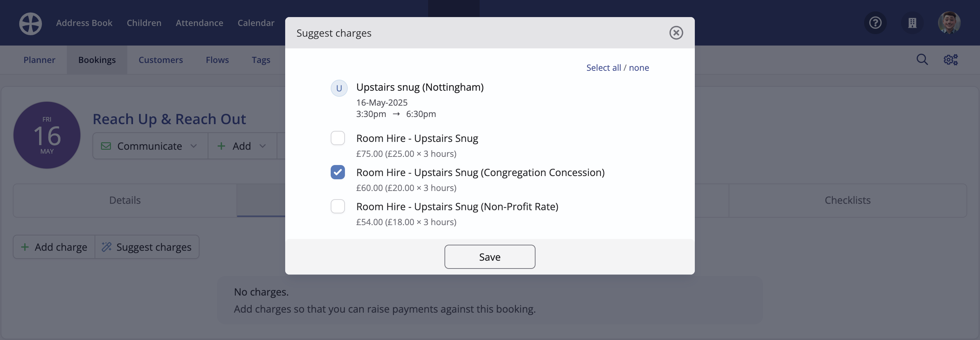Open the user profile avatar
The width and height of the screenshot is (980, 340).
(949, 23)
